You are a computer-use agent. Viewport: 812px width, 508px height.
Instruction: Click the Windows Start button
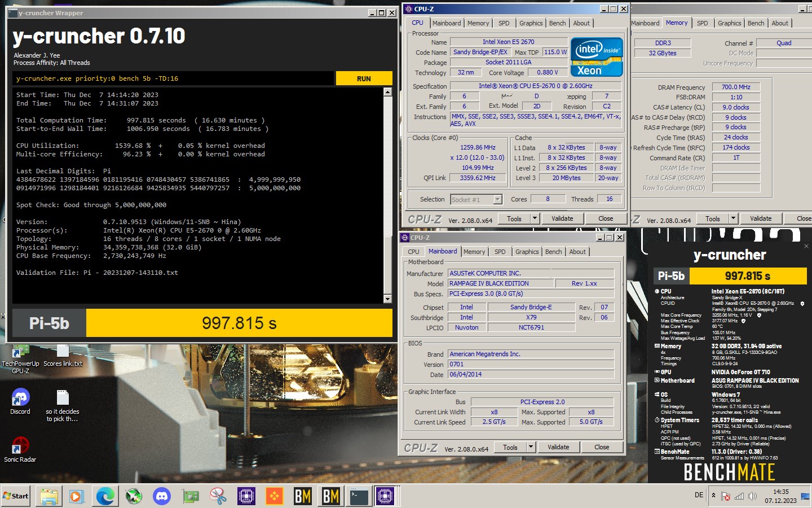[15, 496]
